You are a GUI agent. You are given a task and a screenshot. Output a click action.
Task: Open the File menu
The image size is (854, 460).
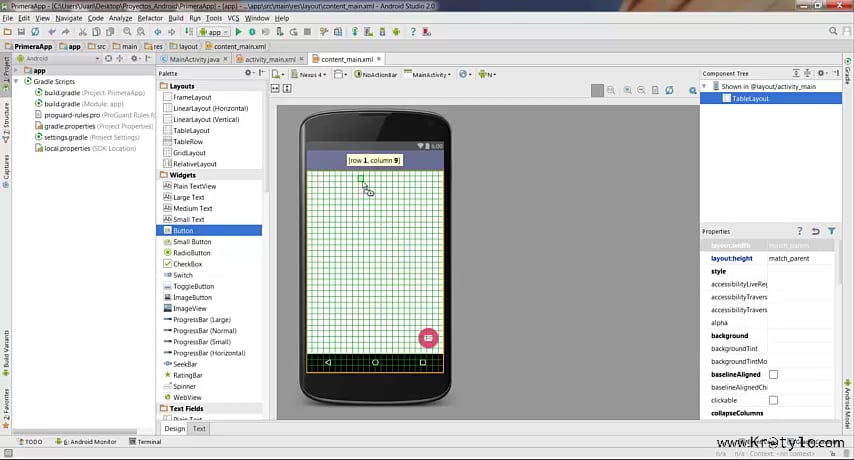coord(8,18)
